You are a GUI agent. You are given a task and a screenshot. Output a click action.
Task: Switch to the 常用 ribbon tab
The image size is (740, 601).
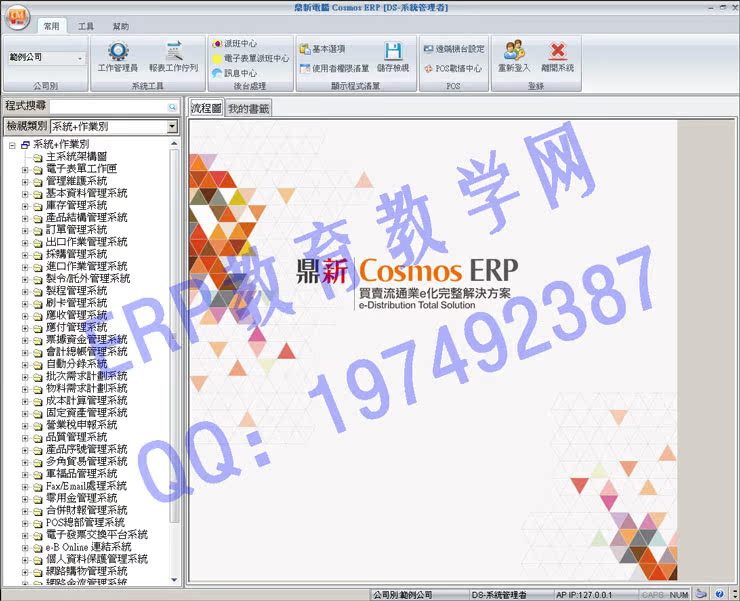click(52, 26)
